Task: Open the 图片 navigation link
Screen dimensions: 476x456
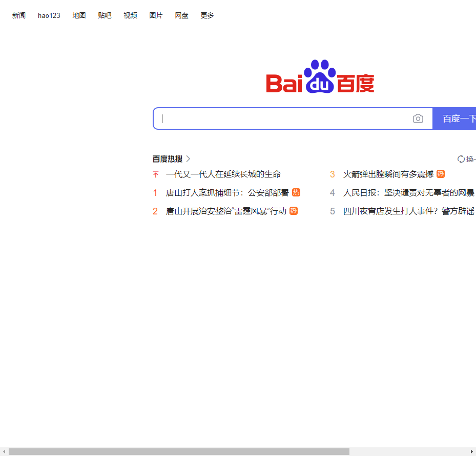Action: [x=156, y=15]
